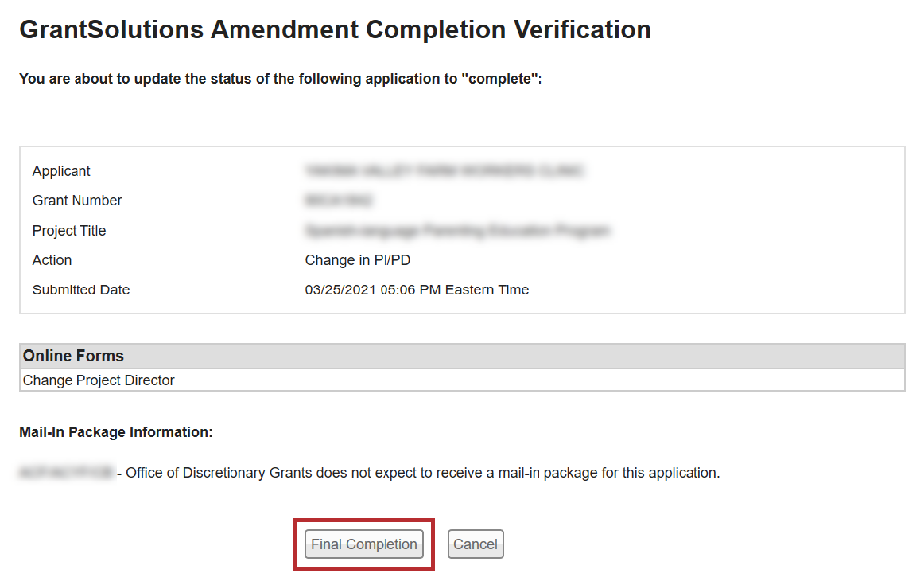This screenshot has width=924, height=577.
Task: Click the Amendment Completion Verification page heading
Action: click(x=335, y=30)
